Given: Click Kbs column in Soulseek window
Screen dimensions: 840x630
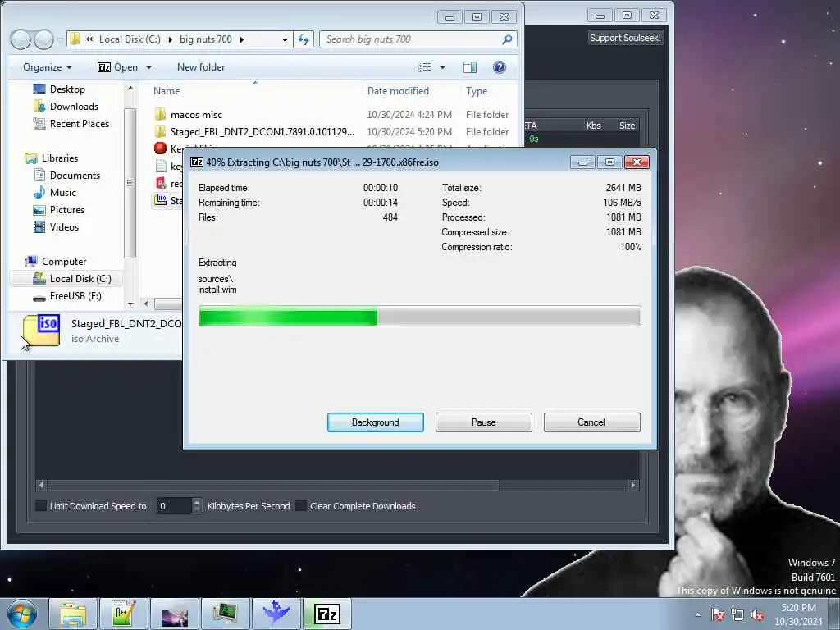Looking at the screenshot, I should (594, 126).
